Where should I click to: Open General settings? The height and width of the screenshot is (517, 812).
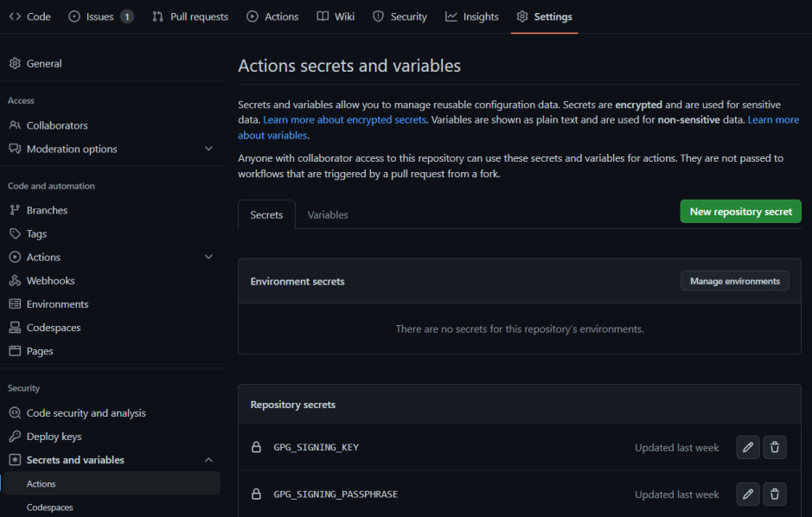tap(42, 63)
